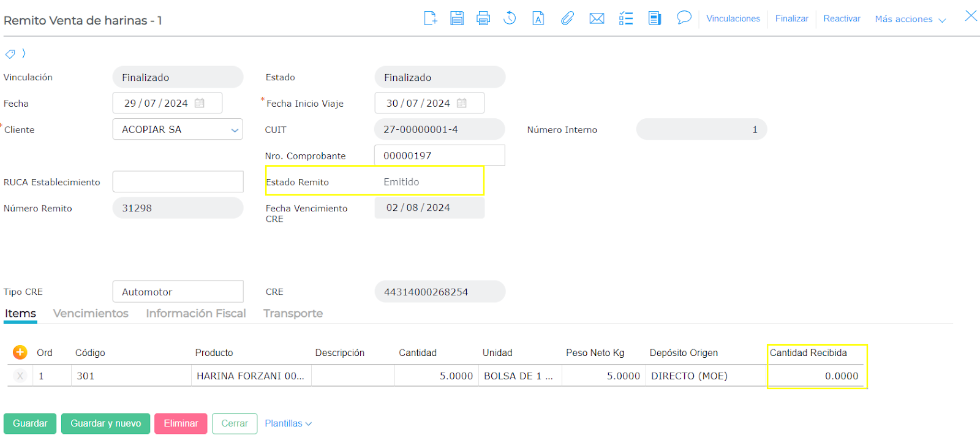Click the Nro. Comprobante input field
The height and width of the screenshot is (440, 980).
click(439, 156)
